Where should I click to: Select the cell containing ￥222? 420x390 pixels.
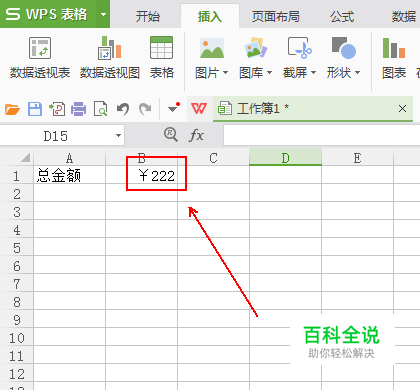(x=141, y=175)
